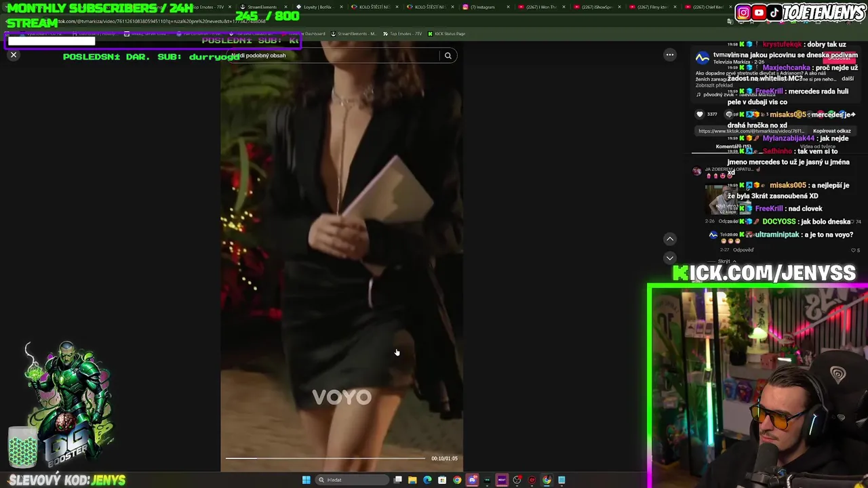868x488 pixels.
Task: Open Discord from the taskbar
Action: (x=472, y=480)
